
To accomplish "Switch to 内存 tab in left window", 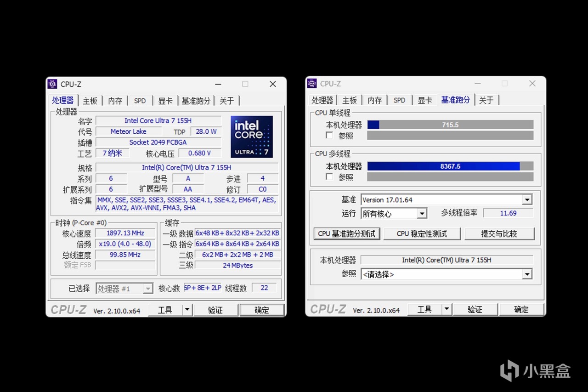I will (115, 101).
